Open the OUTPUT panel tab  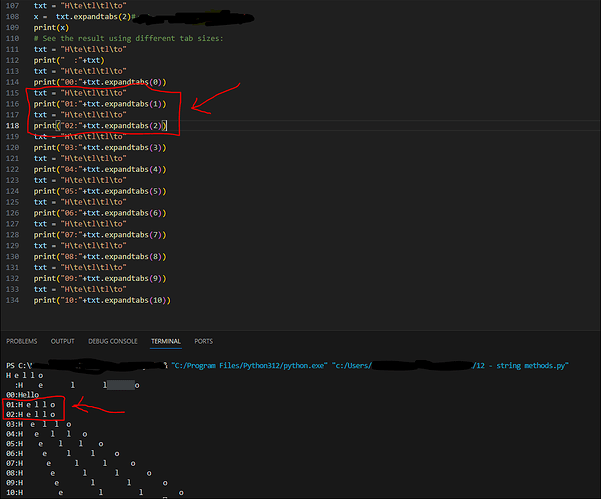pos(62,341)
